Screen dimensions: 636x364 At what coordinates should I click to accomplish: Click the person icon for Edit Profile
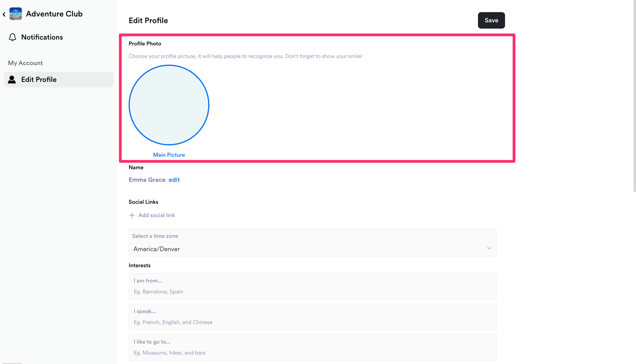pos(12,80)
